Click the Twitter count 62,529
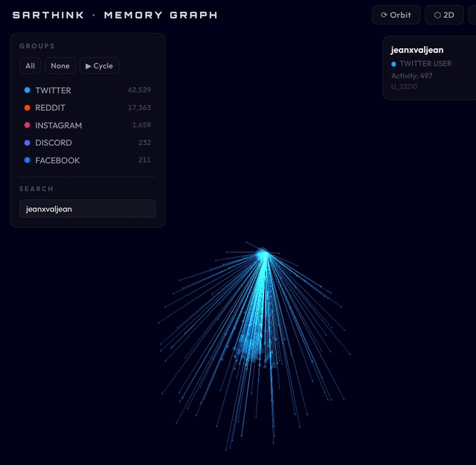The width and height of the screenshot is (476, 465). click(139, 90)
